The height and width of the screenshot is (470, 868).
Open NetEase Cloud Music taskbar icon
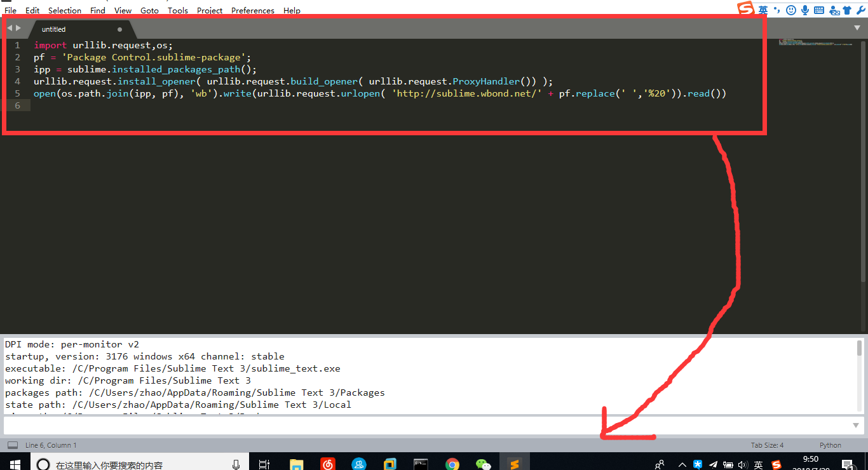[x=327, y=464]
